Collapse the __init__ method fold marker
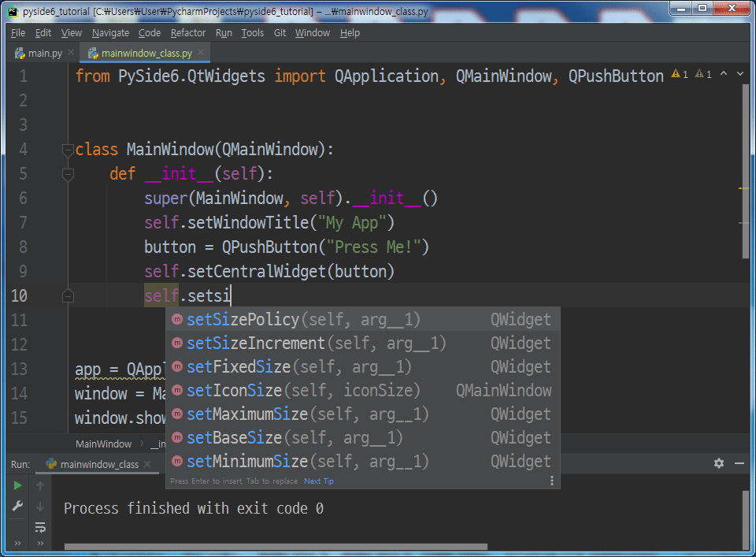 pyautogui.click(x=68, y=174)
